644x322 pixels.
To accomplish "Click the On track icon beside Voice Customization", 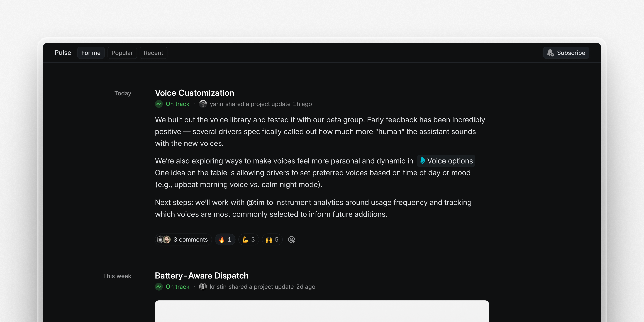I will [x=159, y=104].
